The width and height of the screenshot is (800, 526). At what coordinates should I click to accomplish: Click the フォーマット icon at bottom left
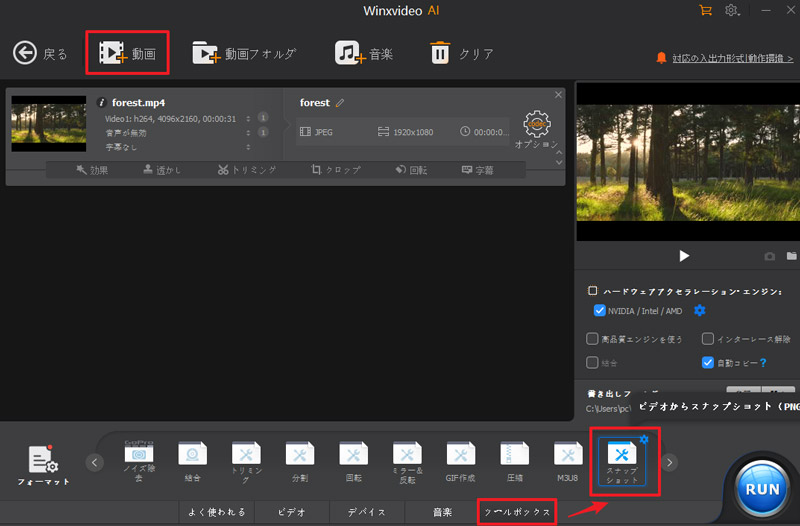pyautogui.click(x=42, y=464)
